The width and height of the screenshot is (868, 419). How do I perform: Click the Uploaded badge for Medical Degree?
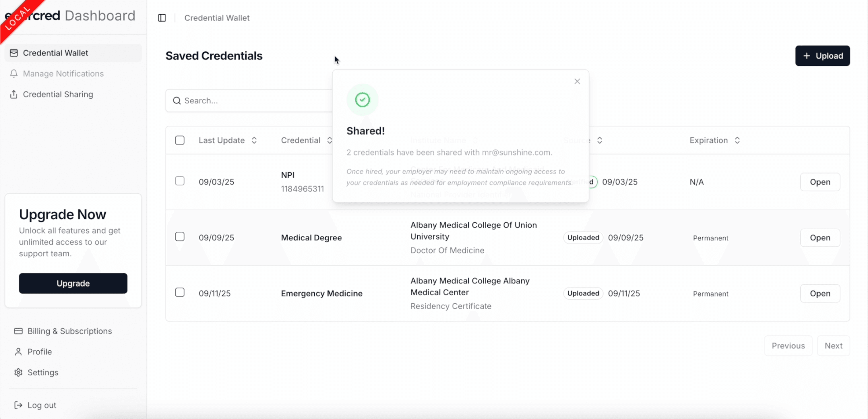tap(583, 237)
